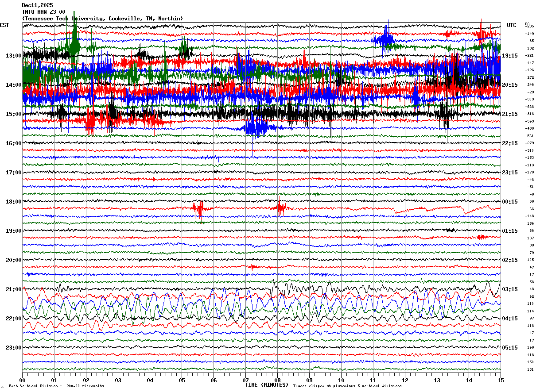Image resolution: width=536 pixels, height=392 pixels.
Task: Click minute 15 on the bottom axis
Action: click(x=501, y=380)
